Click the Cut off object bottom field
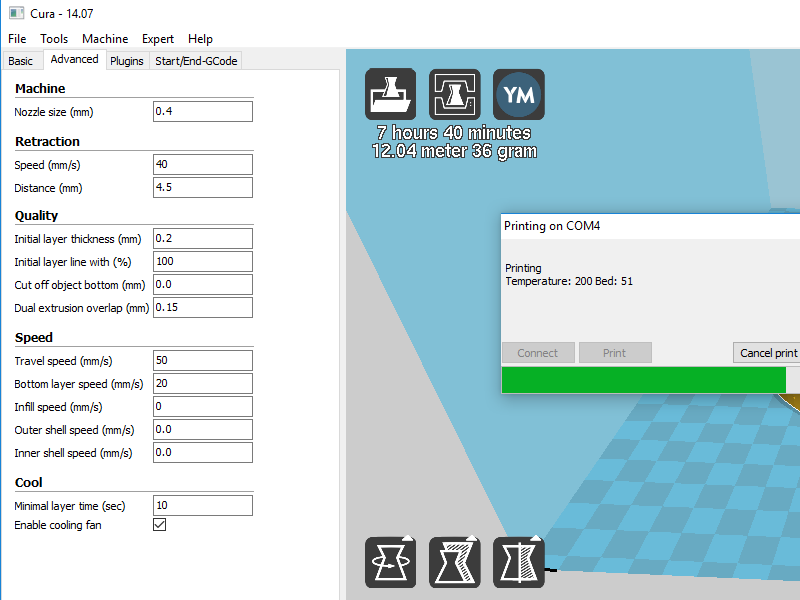The height and width of the screenshot is (600, 800). 203,284
